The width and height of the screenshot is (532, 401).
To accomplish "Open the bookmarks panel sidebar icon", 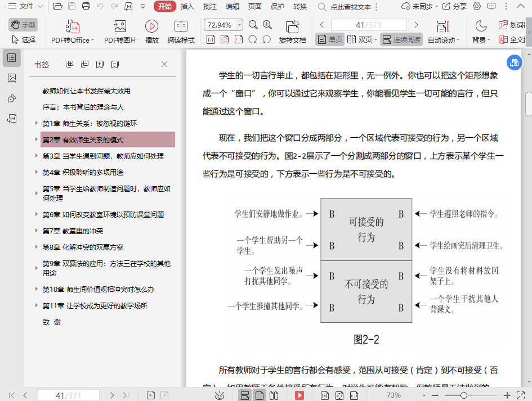I will (11, 58).
